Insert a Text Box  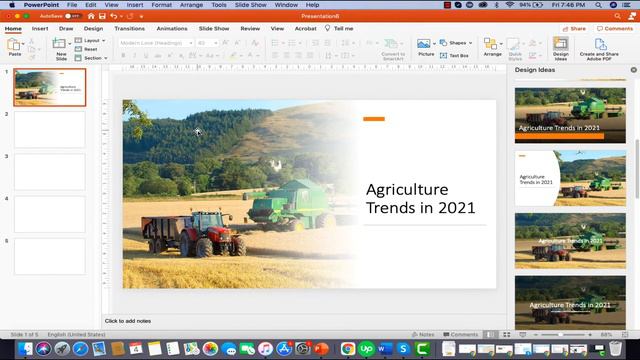pos(454,56)
